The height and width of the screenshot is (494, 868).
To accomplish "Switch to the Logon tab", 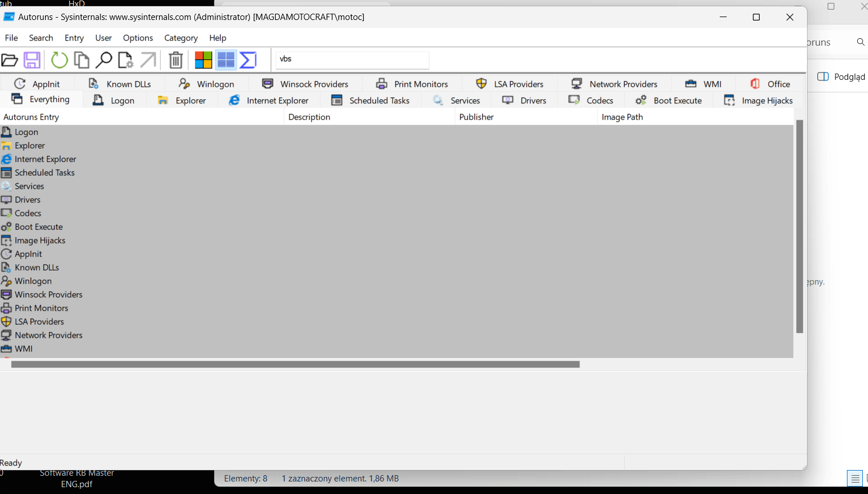I will click(114, 100).
